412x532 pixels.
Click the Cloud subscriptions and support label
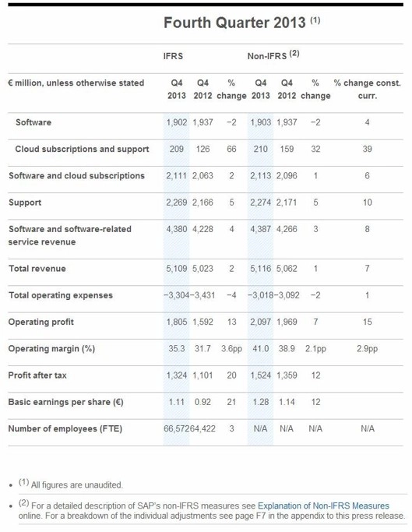pos(82,150)
